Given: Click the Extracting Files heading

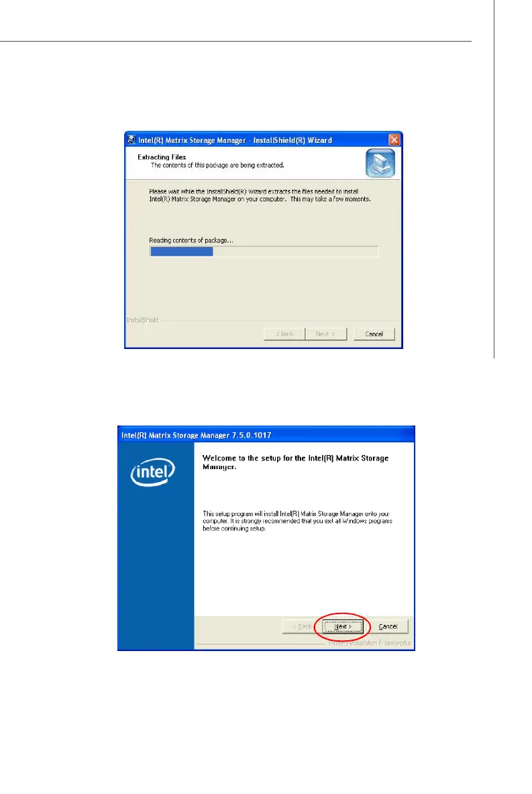Looking at the screenshot, I should click(x=162, y=157).
